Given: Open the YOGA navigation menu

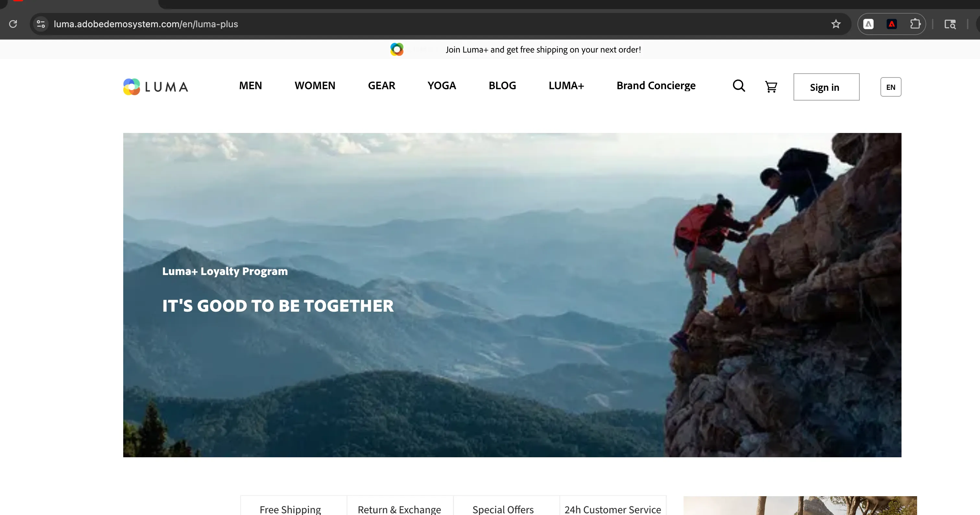Looking at the screenshot, I should click(x=442, y=86).
